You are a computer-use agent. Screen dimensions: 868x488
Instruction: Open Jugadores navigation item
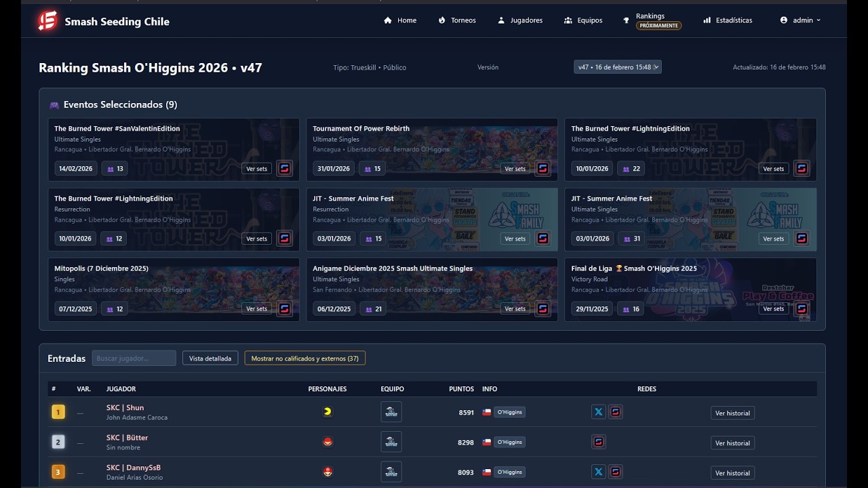[520, 20]
